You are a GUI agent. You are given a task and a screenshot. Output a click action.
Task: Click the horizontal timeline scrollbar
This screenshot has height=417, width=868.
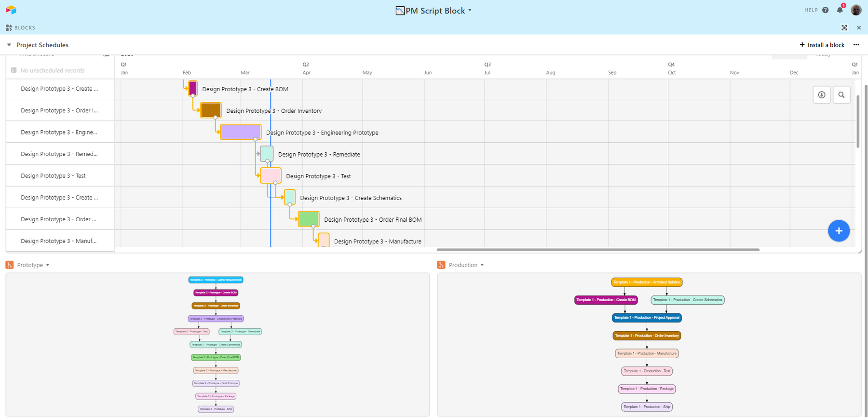pyautogui.click(x=598, y=250)
